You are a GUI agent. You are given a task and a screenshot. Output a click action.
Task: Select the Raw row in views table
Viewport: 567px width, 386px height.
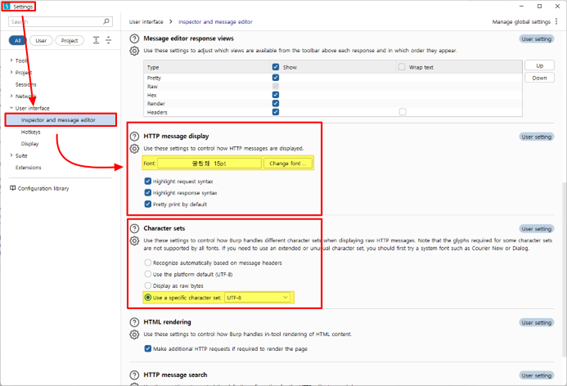point(333,86)
